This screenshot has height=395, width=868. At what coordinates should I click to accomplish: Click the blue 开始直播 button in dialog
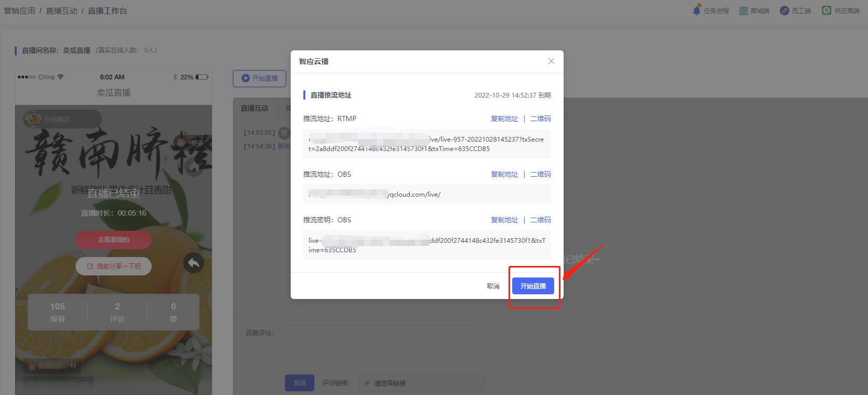(533, 286)
